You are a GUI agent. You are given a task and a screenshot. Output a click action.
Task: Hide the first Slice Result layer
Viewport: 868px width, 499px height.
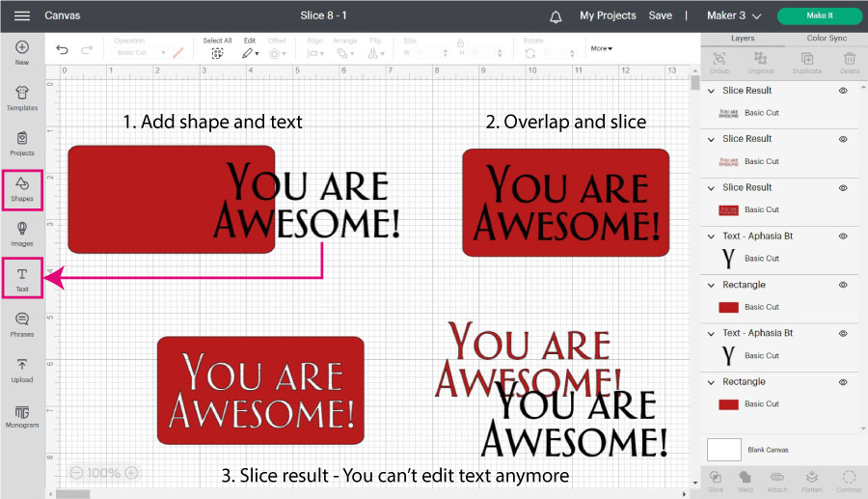point(843,90)
